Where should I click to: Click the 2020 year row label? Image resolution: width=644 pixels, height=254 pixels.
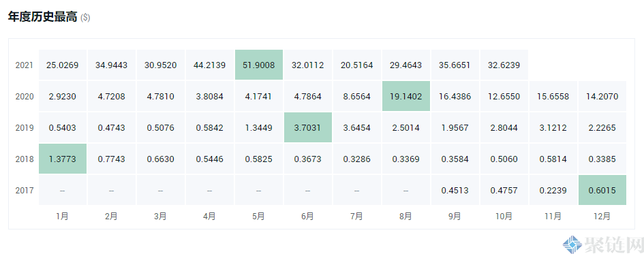point(25,97)
